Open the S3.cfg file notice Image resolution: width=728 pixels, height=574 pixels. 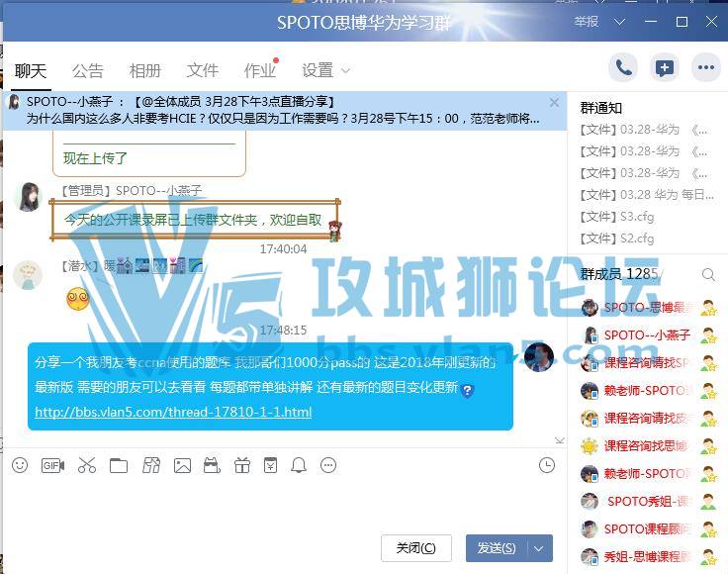(x=617, y=217)
